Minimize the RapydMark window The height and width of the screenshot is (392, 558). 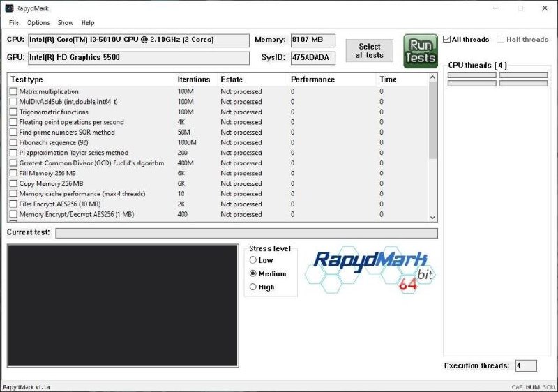[x=497, y=8]
